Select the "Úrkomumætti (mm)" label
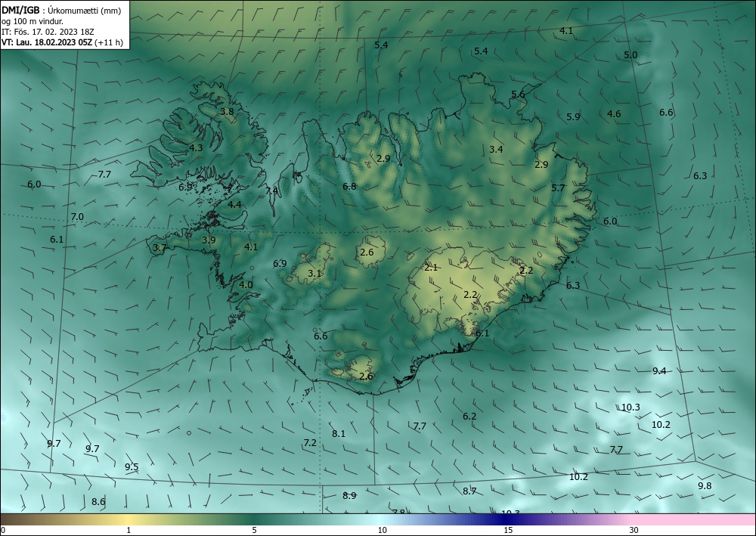This screenshot has height=536, width=756. [x=85, y=11]
